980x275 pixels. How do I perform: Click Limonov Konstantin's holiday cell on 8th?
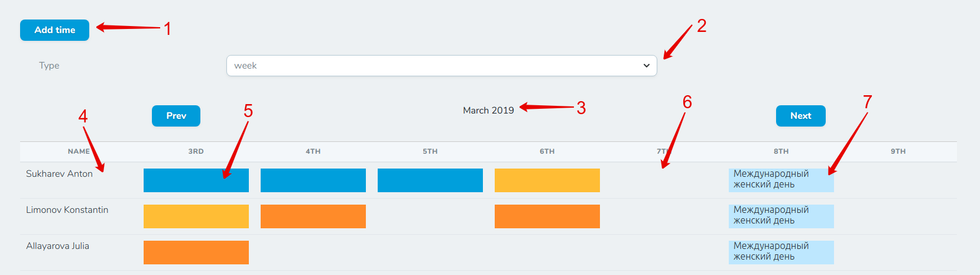pos(781,216)
